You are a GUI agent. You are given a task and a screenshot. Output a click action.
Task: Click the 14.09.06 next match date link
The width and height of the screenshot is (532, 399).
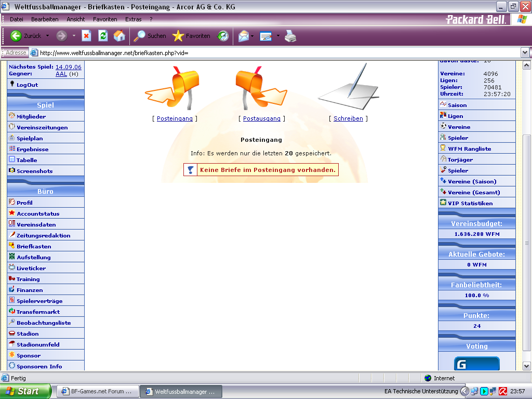click(69, 67)
